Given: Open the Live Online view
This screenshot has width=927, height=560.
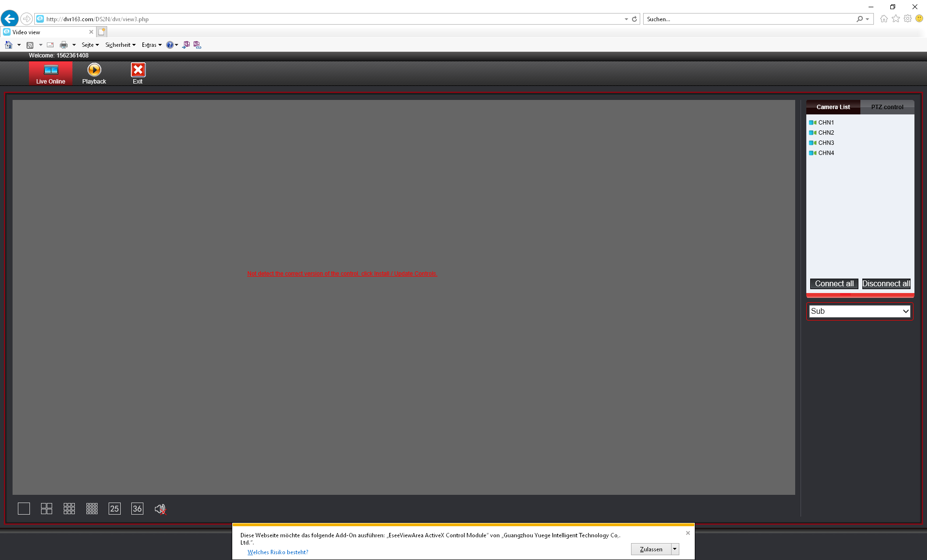Looking at the screenshot, I should click(51, 73).
